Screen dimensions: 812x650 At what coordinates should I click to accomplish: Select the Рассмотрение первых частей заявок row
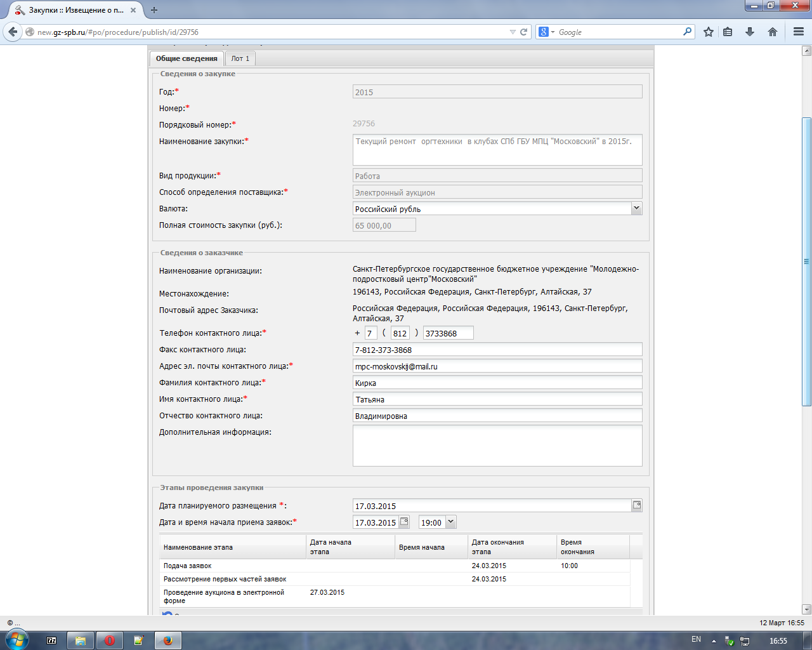pyautogui.click(x=395, y=579)
